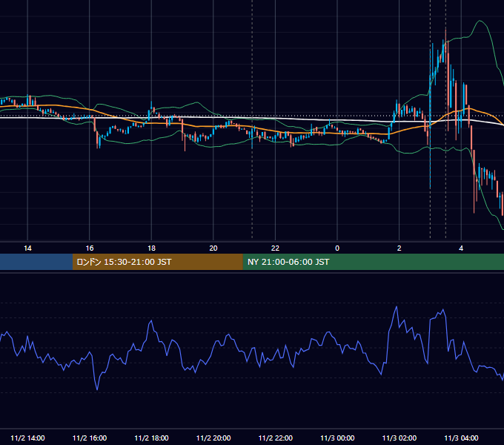This screenshot has width=504, height=445.
Task: Click the 11/2 16:00 indicator time label
Action: [90, 438]
